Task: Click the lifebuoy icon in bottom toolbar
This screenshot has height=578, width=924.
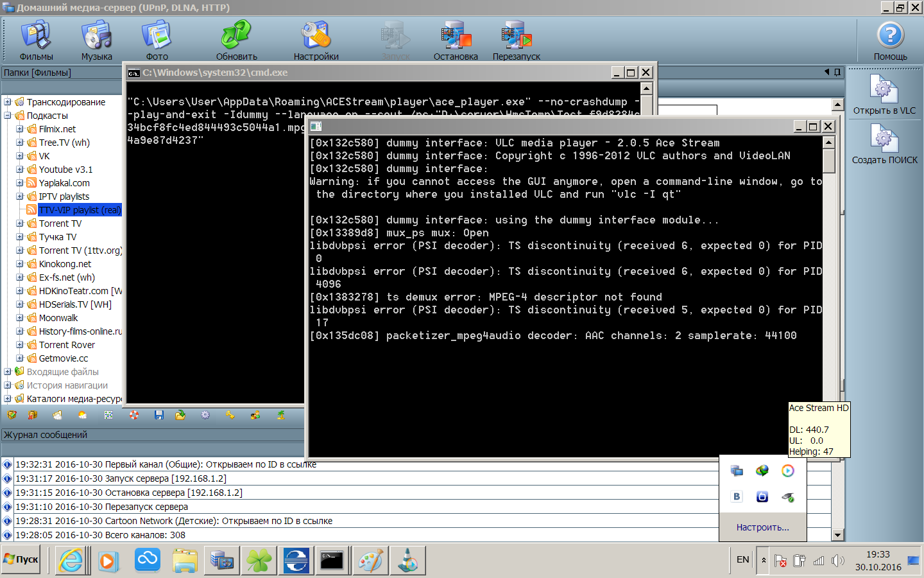Action: pyautogui.click(x=134, y=416)
